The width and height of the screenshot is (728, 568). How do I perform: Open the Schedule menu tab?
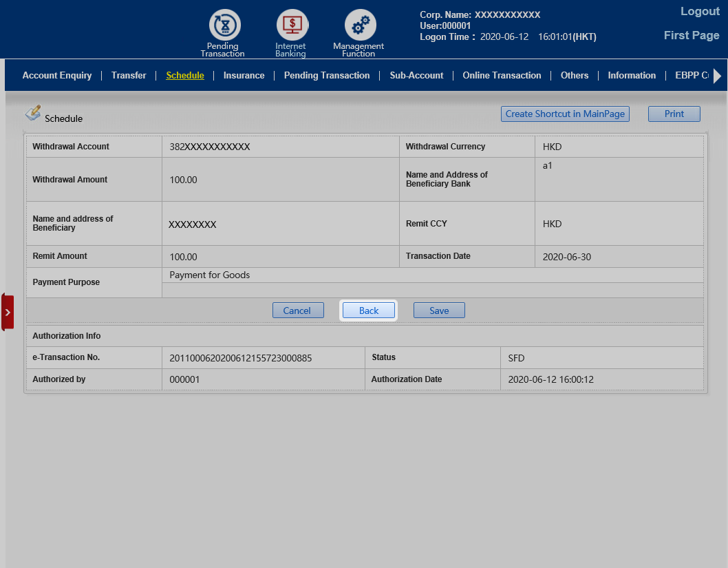click(x=185, y=76)
